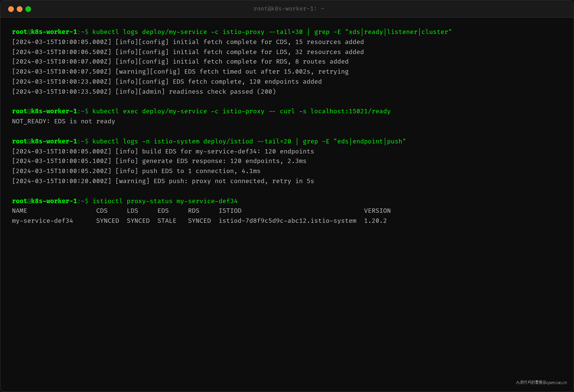Click the window title root@k8s-worker-1
This screenshot has height=392, width=574.
(289, 9)
